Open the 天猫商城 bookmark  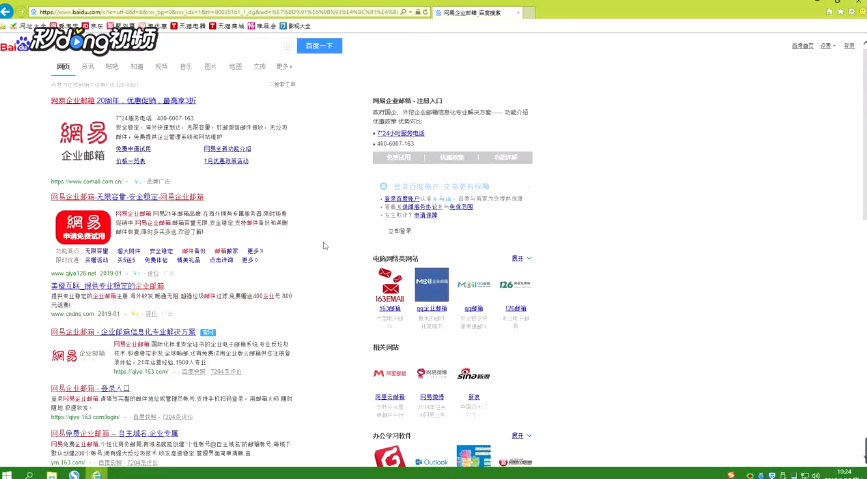(227, 25)
